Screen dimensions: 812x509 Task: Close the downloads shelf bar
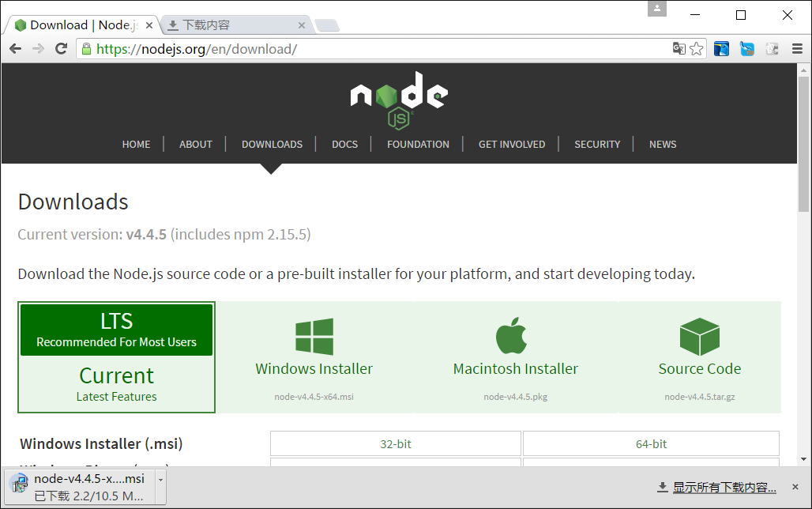pos(795,487)
